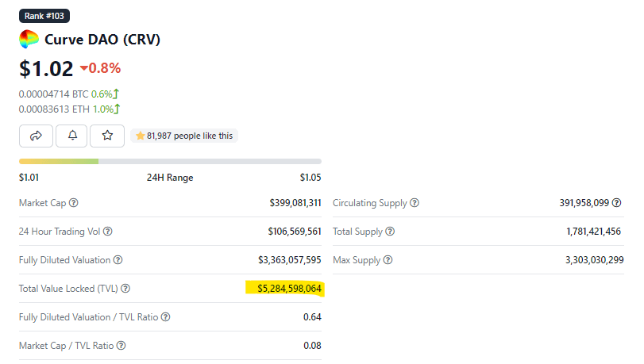Click the 24 Hour Trading Vol info icon

click(x=108, y=232)
